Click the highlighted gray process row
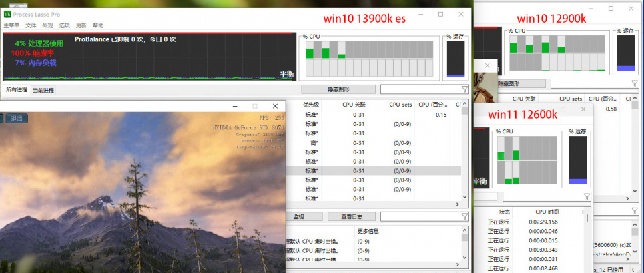 (x=373, y=171)
